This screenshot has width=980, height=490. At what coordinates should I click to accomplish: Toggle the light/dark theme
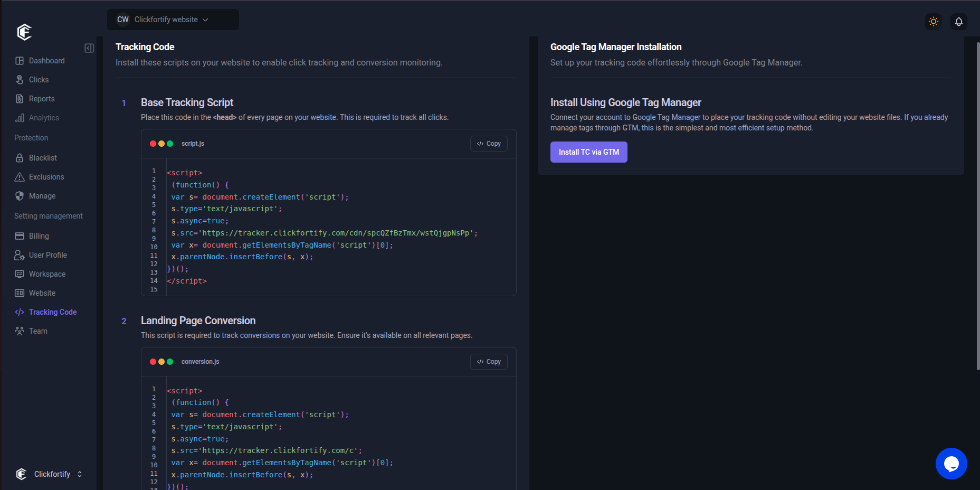pos(933,22)
